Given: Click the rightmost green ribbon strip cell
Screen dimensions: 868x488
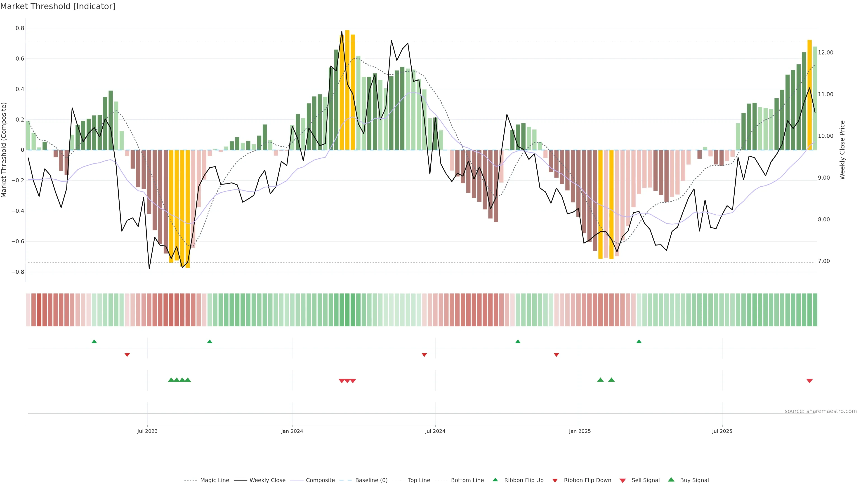Looking at the screenshot, I should coord(815,310).
